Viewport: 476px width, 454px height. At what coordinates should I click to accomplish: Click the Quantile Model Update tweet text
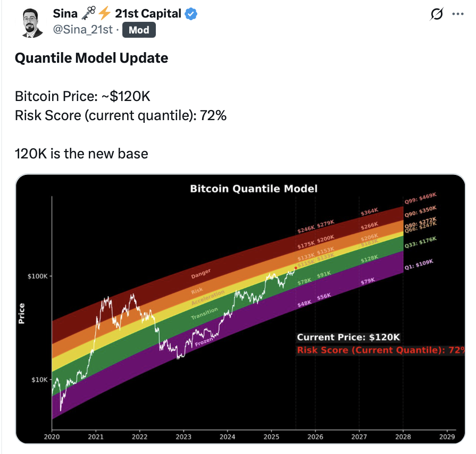(x=91, y=58)
